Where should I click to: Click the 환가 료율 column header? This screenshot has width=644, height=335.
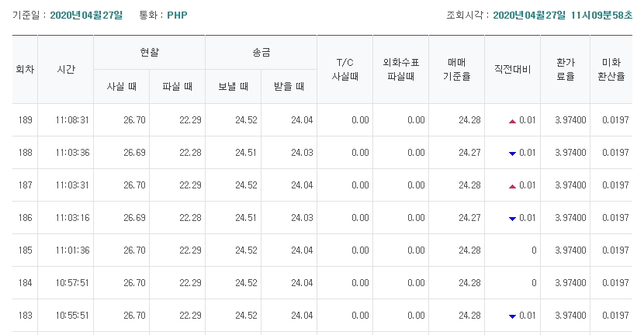[x=565, y=69]
